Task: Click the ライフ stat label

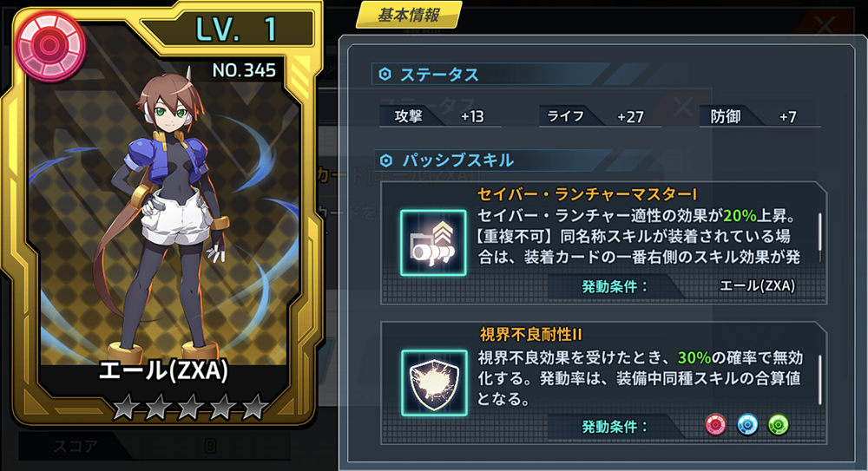Action: pyautogui.click(x=565, y=116)
